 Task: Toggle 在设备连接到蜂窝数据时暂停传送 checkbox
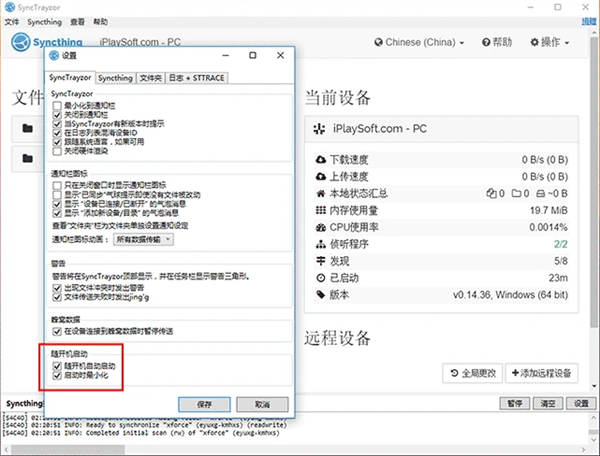point(57,331)
